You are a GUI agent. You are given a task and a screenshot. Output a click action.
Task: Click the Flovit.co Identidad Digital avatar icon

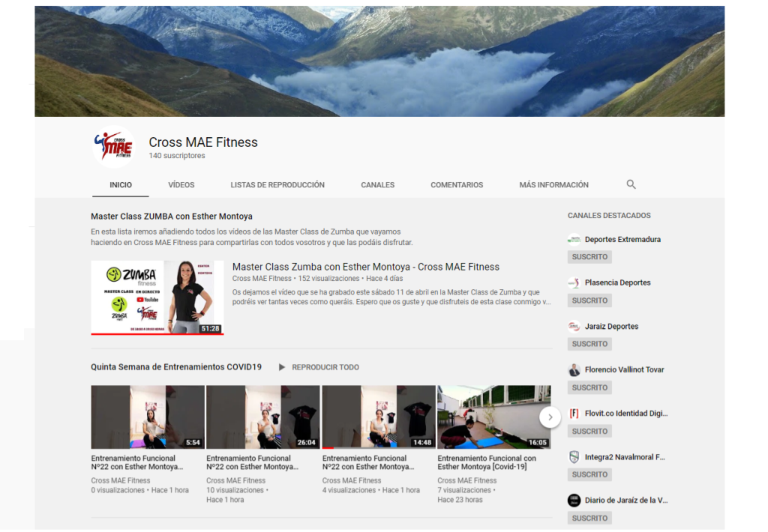[x=574, y=414]
